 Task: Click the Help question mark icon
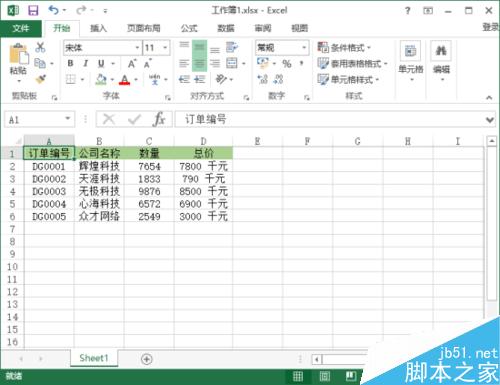[x=407, y=11]
